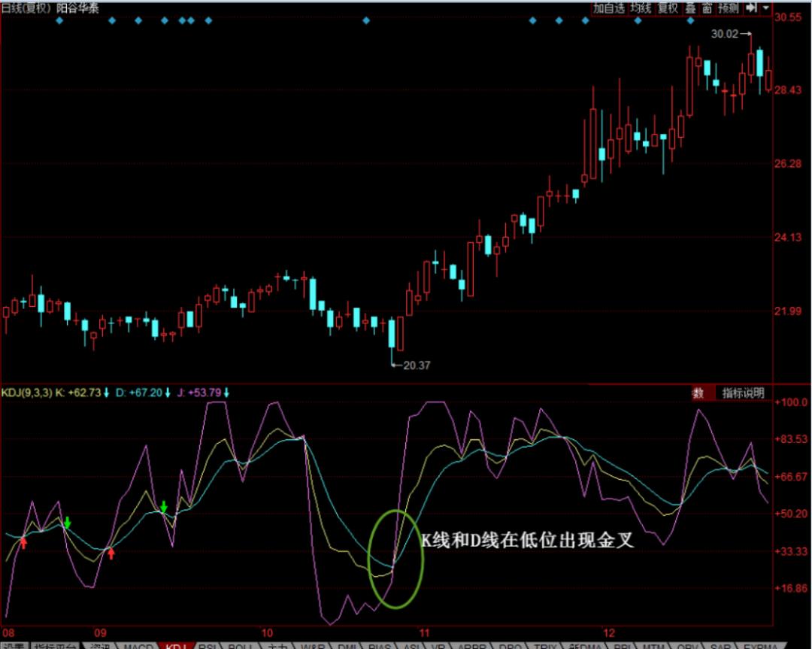Click month 09 on the time axis
This screenshot has height=649, width=812.
click(x=100, y=632)
